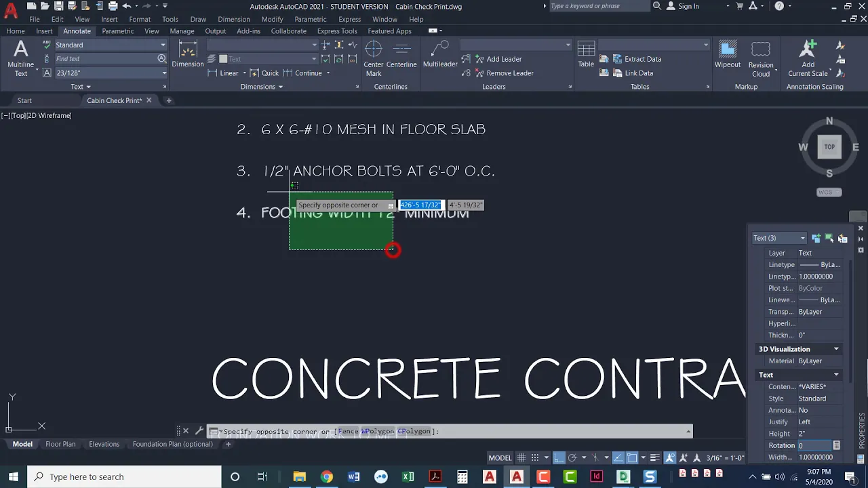Open the 23/128" text height dropdown

(111, 73)
